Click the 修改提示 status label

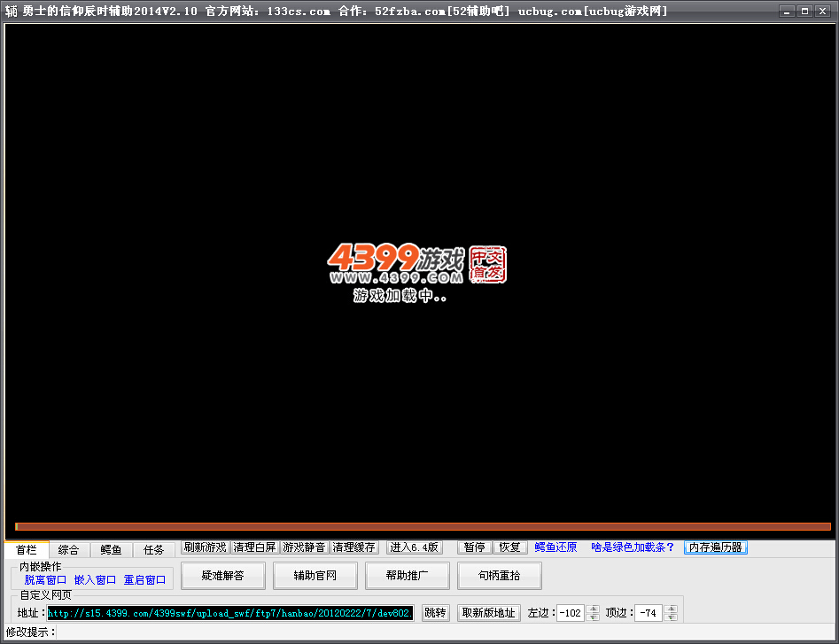click(x=31, y=632)
